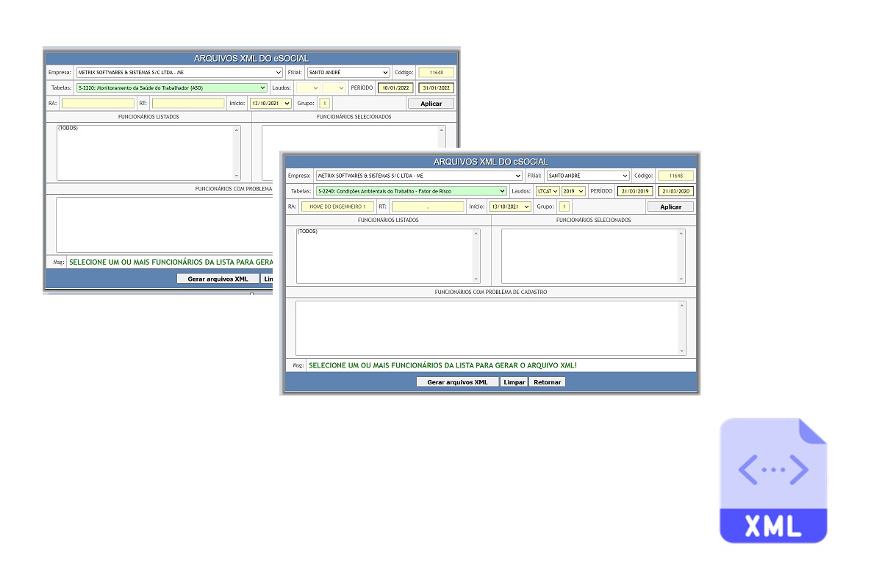The image size is (882, 588).
Task: Click the período end date 21/03/2020
Action: point(676,190)
